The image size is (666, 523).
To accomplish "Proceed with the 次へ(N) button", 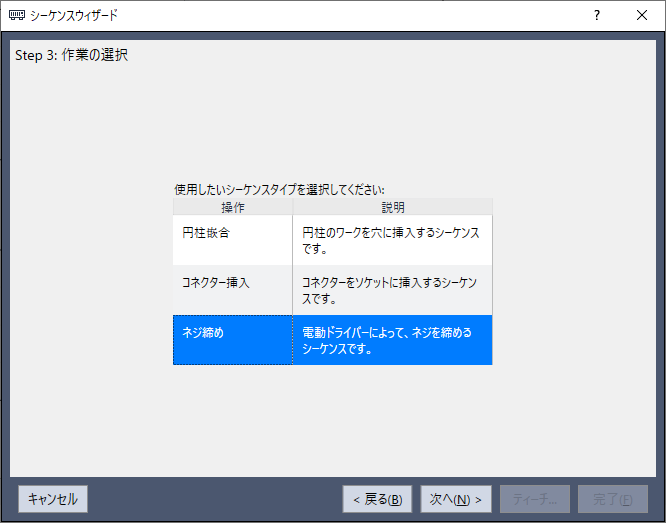I will [x=456, y=499].
